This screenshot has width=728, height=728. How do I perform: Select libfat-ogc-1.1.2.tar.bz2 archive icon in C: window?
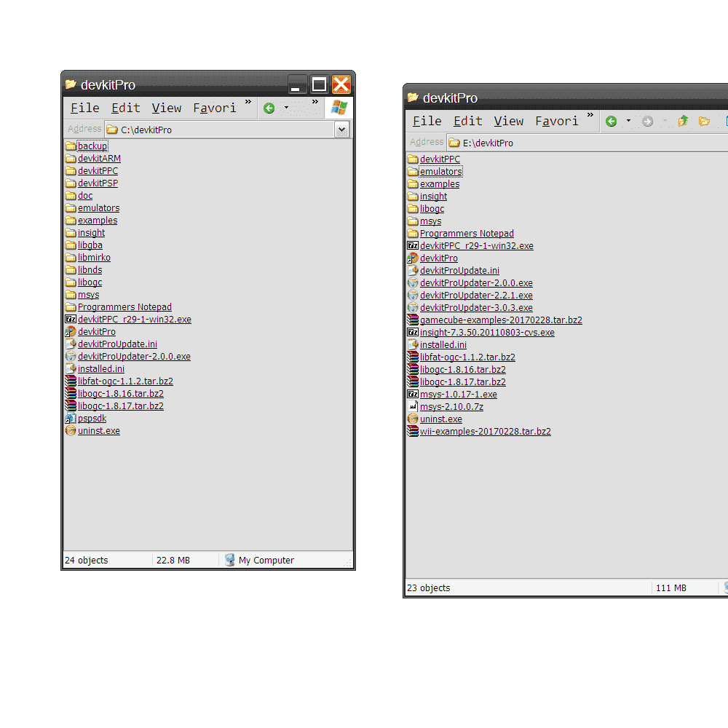click(x=71, y=381)
